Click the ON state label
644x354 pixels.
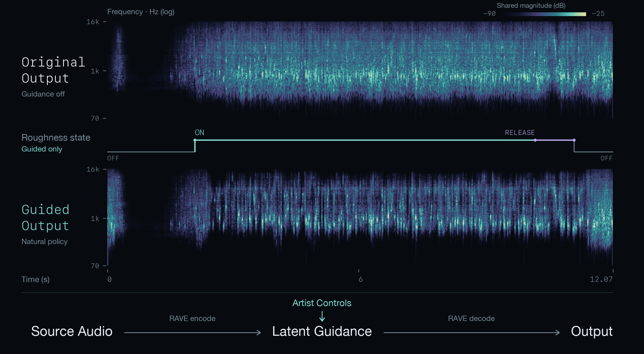point(199,132)
